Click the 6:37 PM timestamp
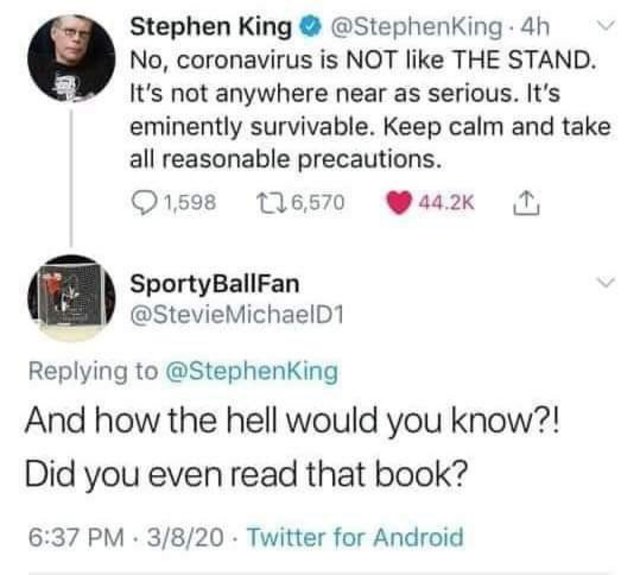Image resolution: width=640 pixels, height=575 pixels. click(76, 537)
